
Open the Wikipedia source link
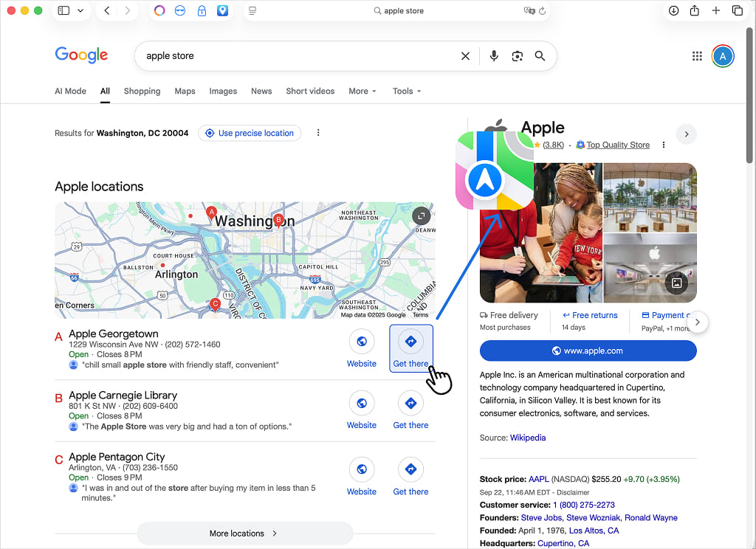coord(527,438)
